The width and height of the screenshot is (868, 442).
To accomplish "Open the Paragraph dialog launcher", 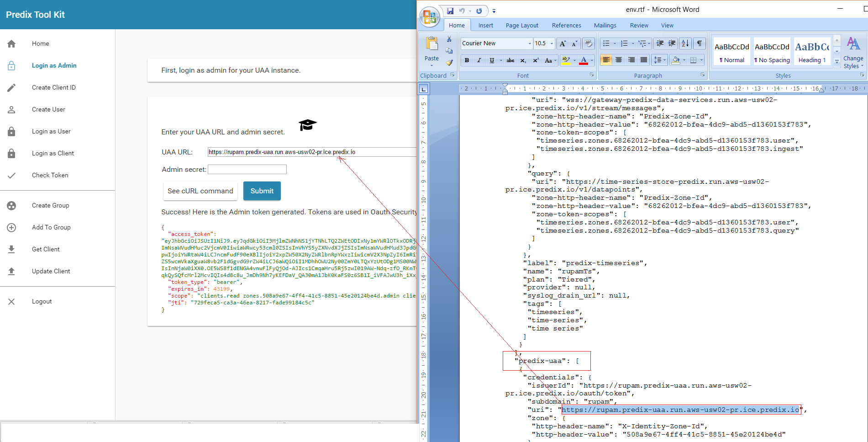I will [703, 75].
